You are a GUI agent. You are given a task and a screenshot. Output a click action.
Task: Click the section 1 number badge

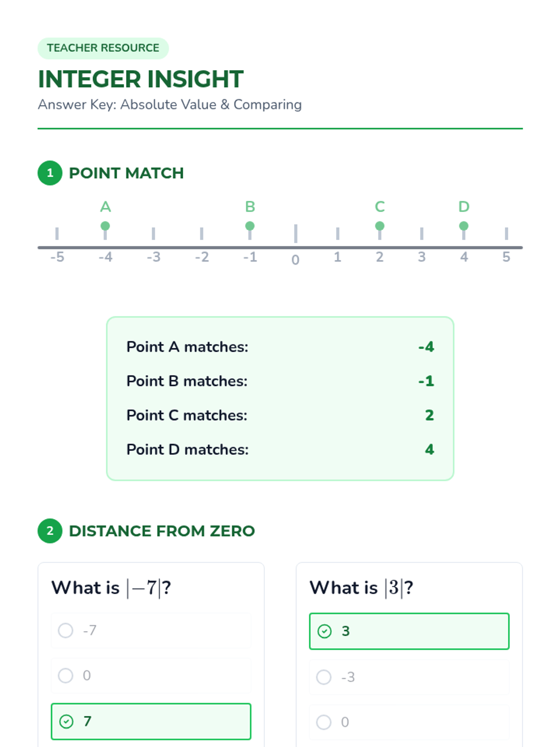[x=50, y=173]
